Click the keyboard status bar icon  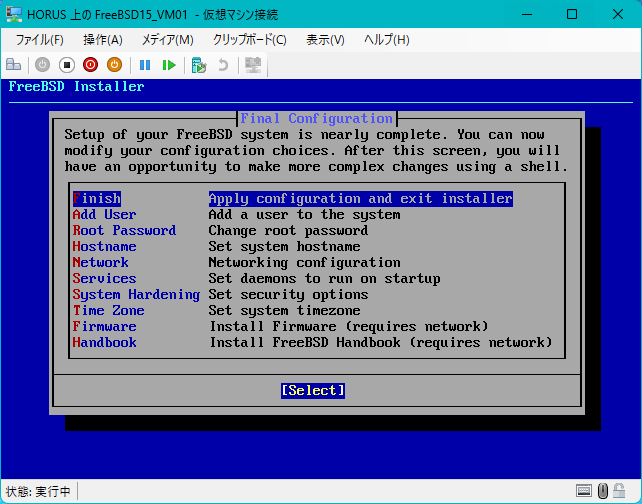pos(583,490)
